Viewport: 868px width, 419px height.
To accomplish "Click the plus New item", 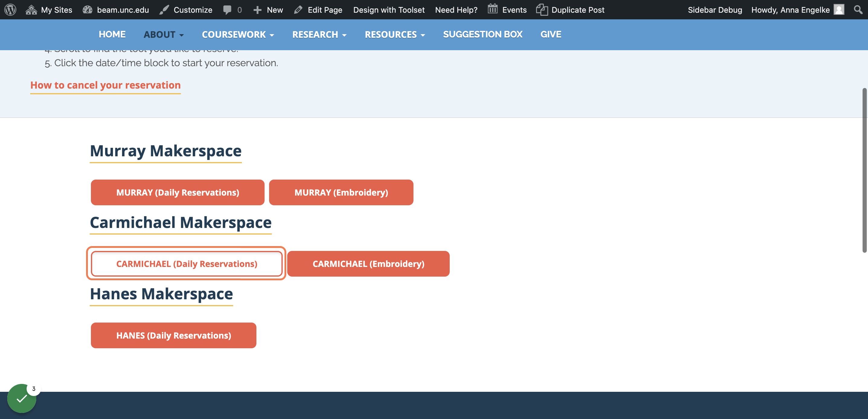I will (268, 10).
